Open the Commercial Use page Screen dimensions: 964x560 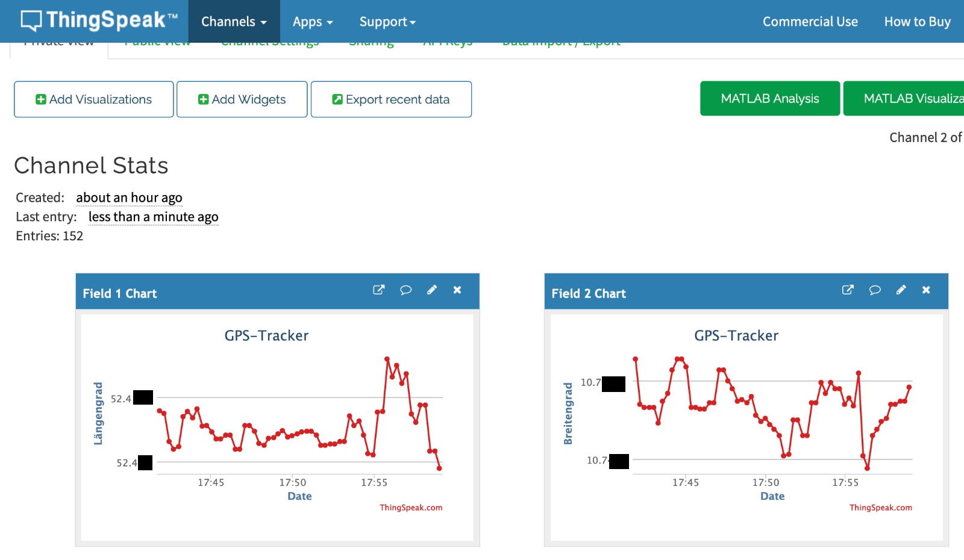[810, 22]
